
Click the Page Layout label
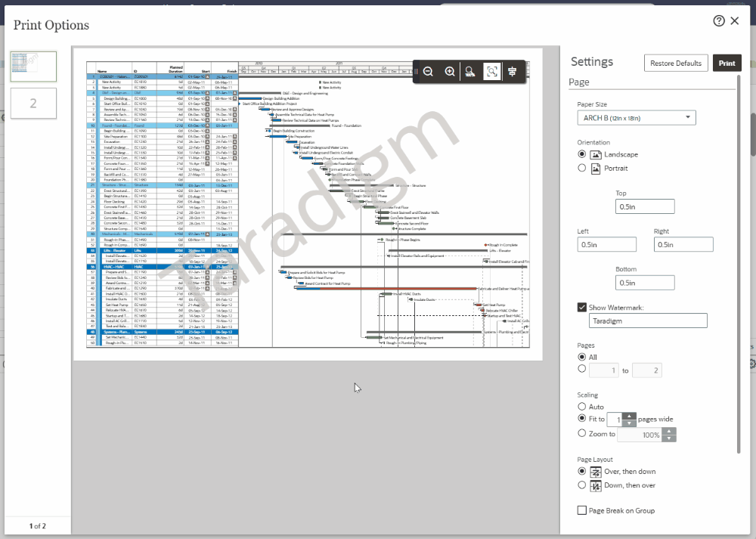pos(595,460)
